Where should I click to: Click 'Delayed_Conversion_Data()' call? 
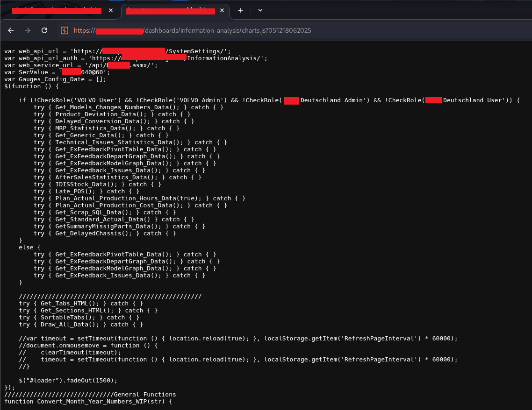click(103, 121)
